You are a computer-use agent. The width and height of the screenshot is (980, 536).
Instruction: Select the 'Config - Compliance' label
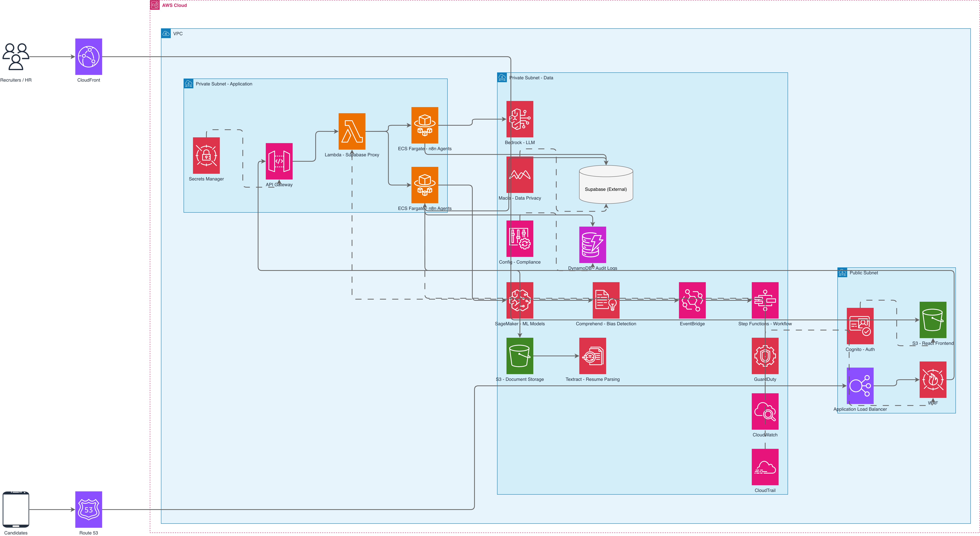[x=520, y=262]
